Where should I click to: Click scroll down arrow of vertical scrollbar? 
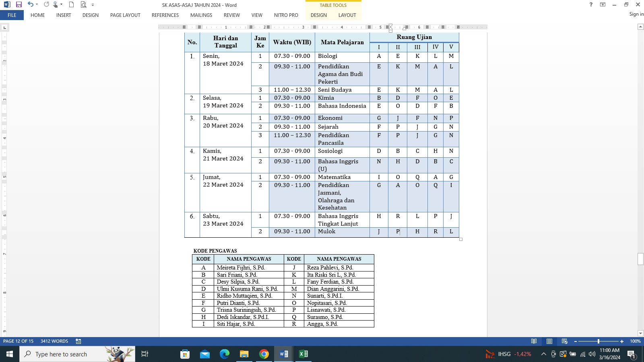coord(640,333)
